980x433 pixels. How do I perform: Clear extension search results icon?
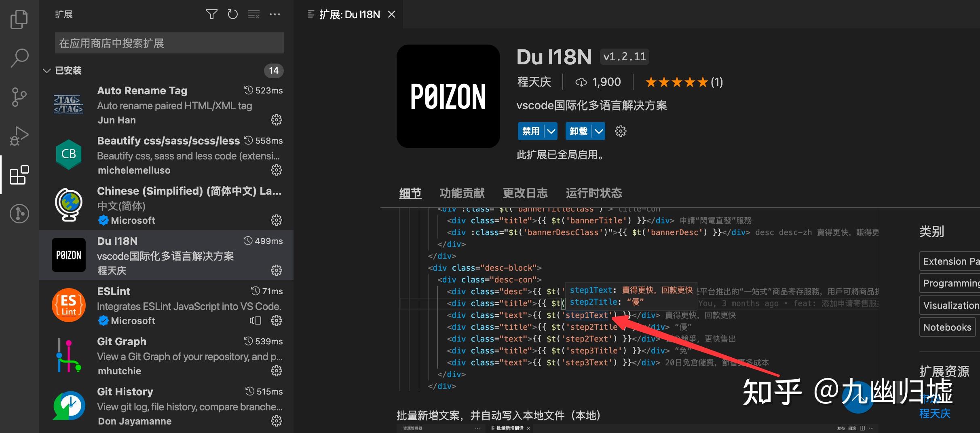(254, 14)
